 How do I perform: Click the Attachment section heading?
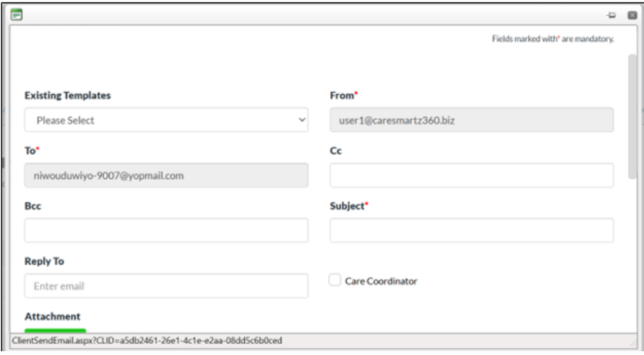52,316
